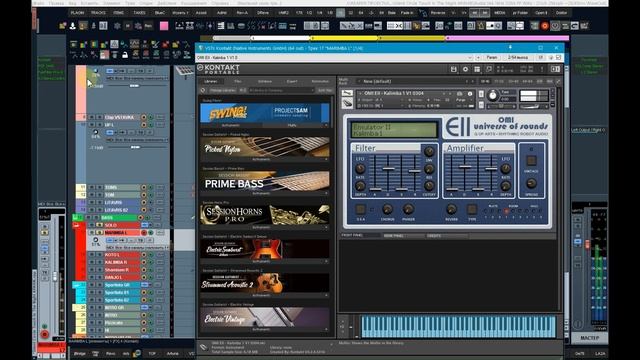The height and width of the screenshot is (360, 640).
Task: Open Kontakt options gear icon
Action: click(465, 69)
